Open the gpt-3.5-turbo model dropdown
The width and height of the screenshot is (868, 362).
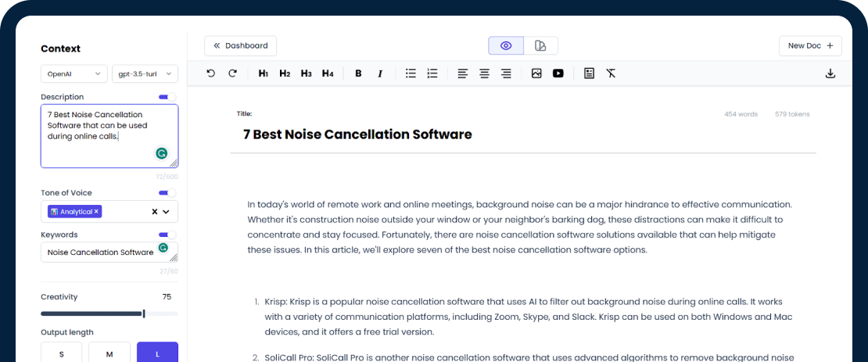point(145,74)
